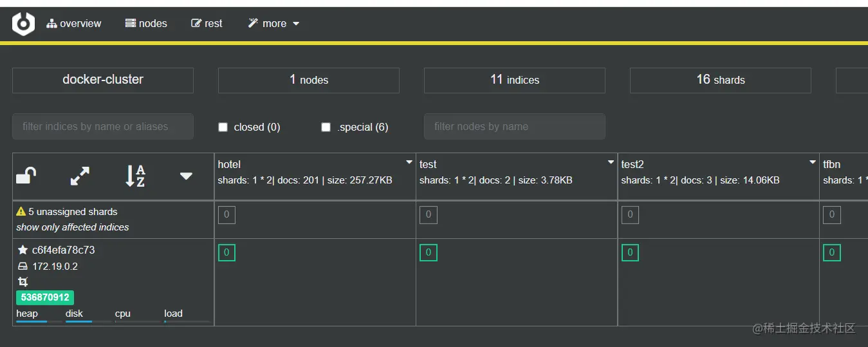Image resolution: width=868 pixels, height=347 pixels.
Task: Click test index stats line
Action: (496, 180)
